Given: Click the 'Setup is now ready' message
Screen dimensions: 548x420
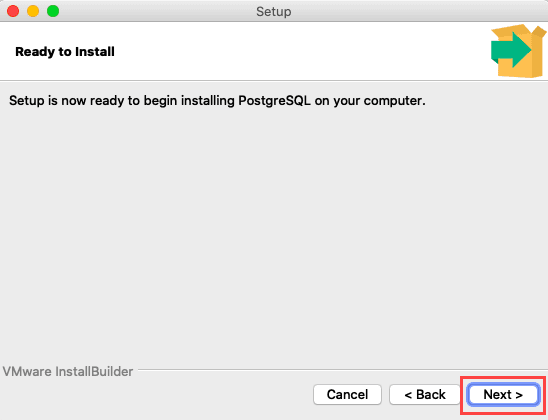Looking at the screenshot, I should [x=217, y=101].
